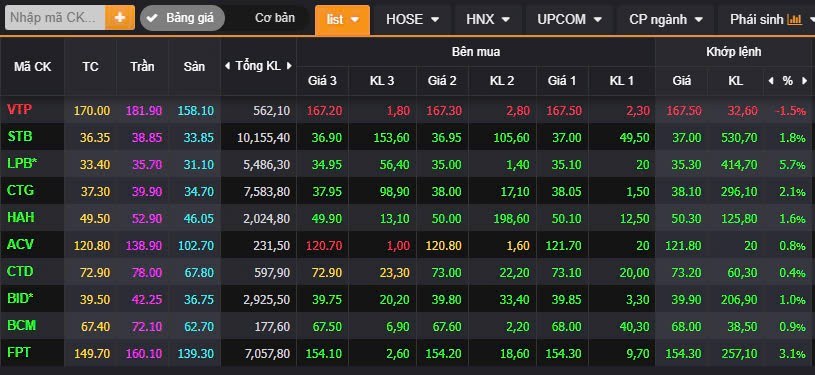Select the LPB* stock symbol
This screenshot has width=815, height=375.
(22, 164)
